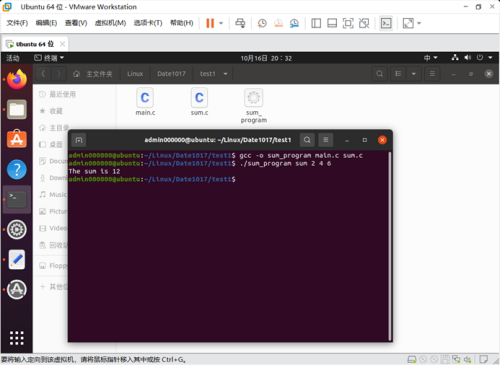Screen dimensions: 500x365
Task: Open the 编辑(E) menu
Action: pyautogui.click(x=46, y=23)
